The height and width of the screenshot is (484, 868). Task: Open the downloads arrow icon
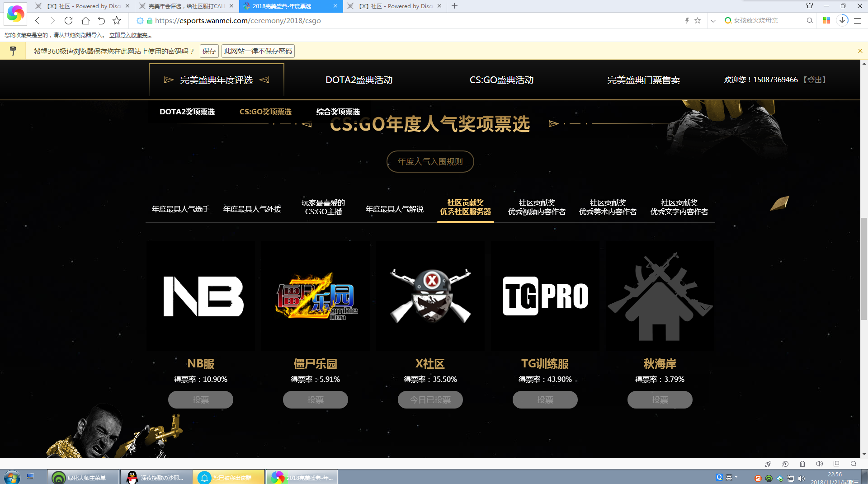842,20
